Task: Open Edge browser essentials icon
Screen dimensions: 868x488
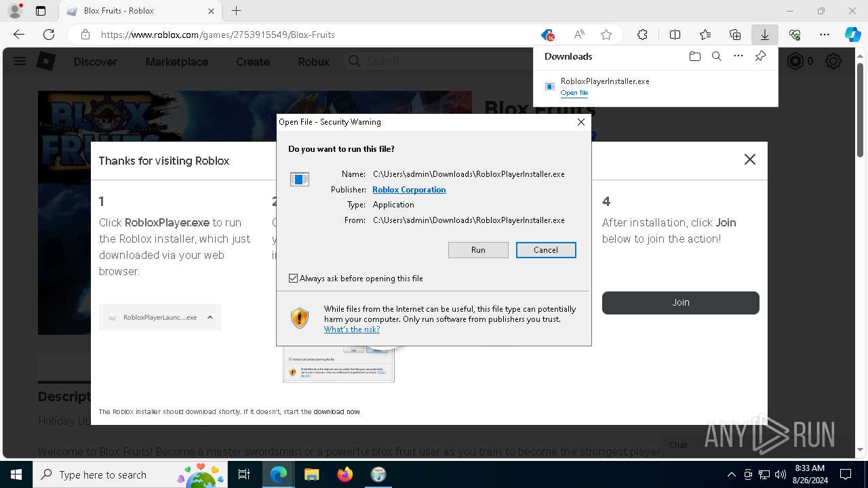Action: click(795, 35)
